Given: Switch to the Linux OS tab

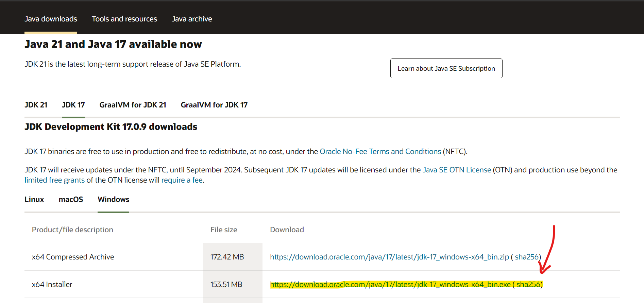Looking at the screenshot, I should tap(34, 200).
